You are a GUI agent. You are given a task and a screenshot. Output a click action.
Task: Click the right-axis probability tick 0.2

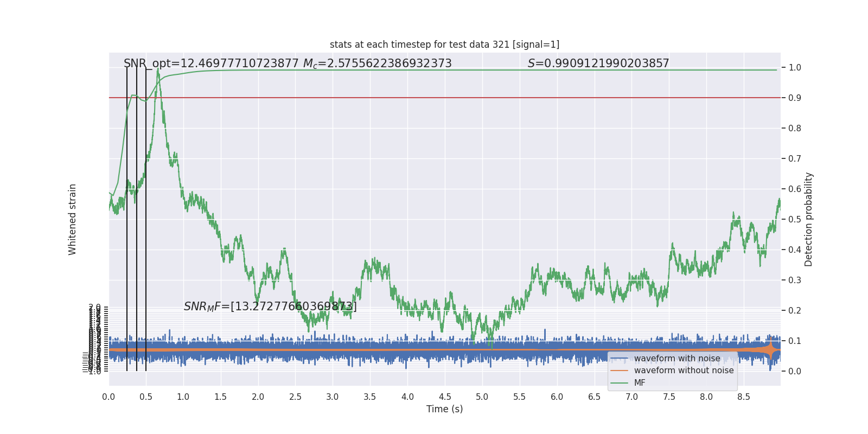coord(795,311)
